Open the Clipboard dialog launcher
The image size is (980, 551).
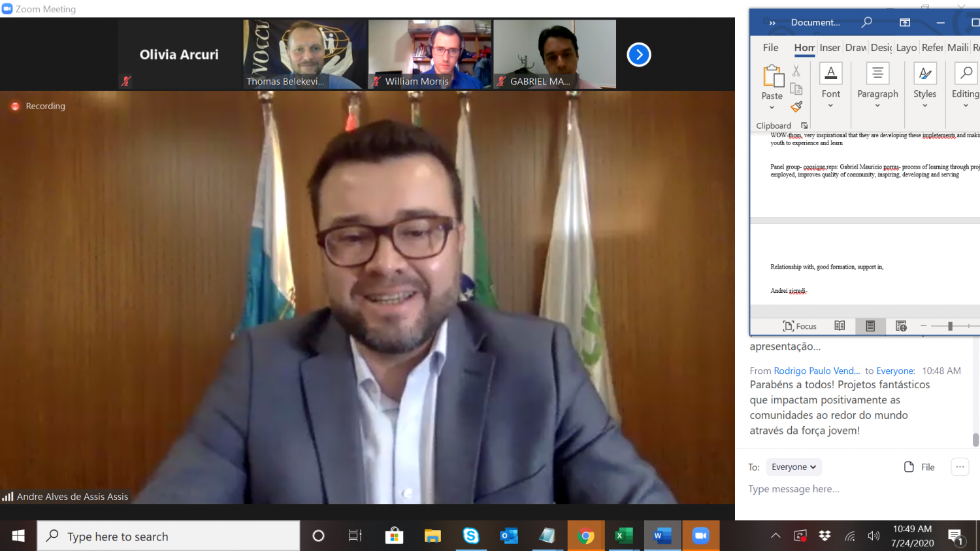pyautogui.click(x=804, y=125)
